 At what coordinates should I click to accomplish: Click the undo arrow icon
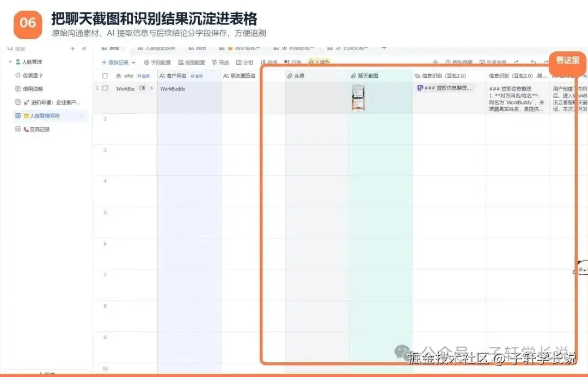click(533, 62)
